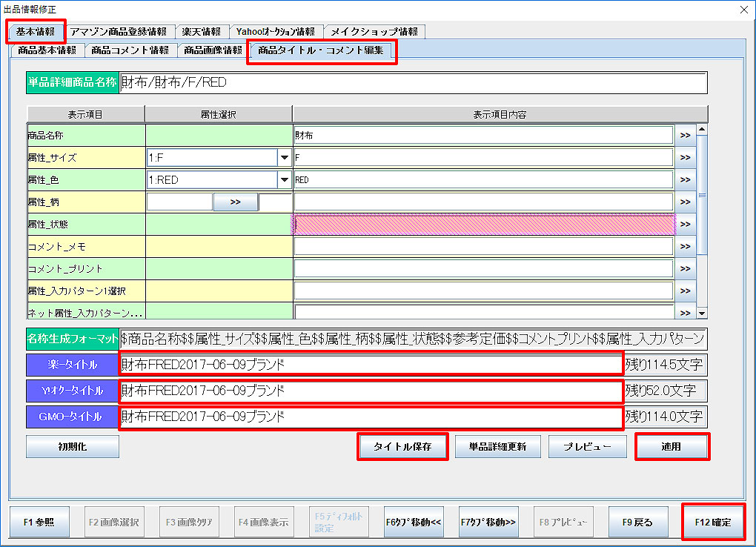Click the >> button in the コメント_プリント row
Image resolution: width=756 pixels, height=547 pixels.
[685, 268]
